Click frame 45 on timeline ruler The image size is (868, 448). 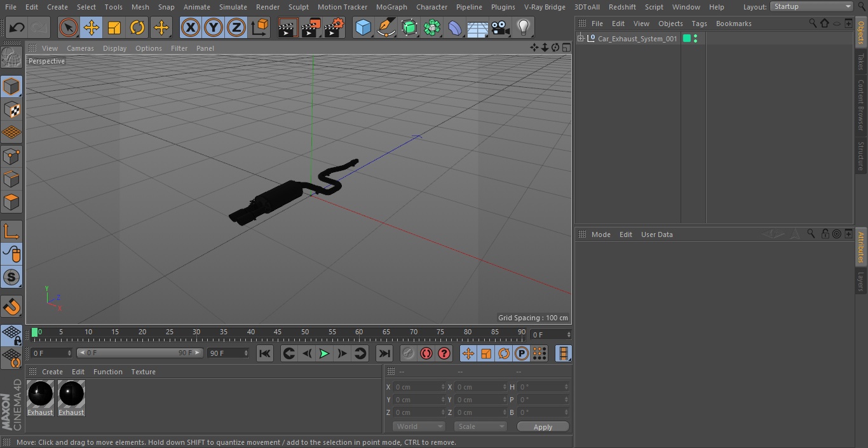[x=278, y=332]
